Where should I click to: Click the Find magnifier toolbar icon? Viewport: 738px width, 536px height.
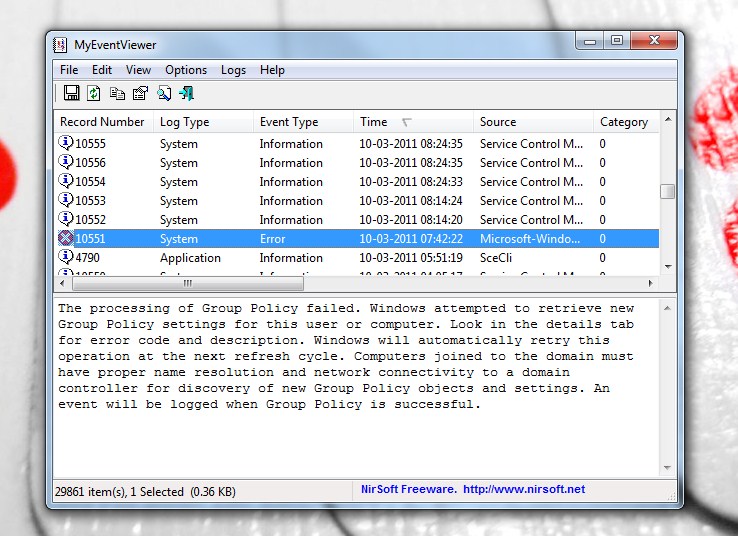pyautogui.click(x=164, y=93)
